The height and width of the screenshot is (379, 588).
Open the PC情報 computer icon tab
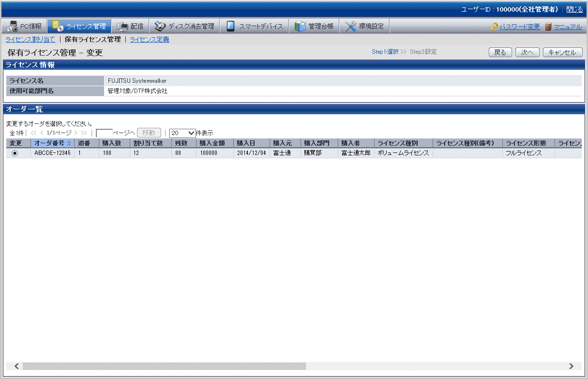[13, 26]
